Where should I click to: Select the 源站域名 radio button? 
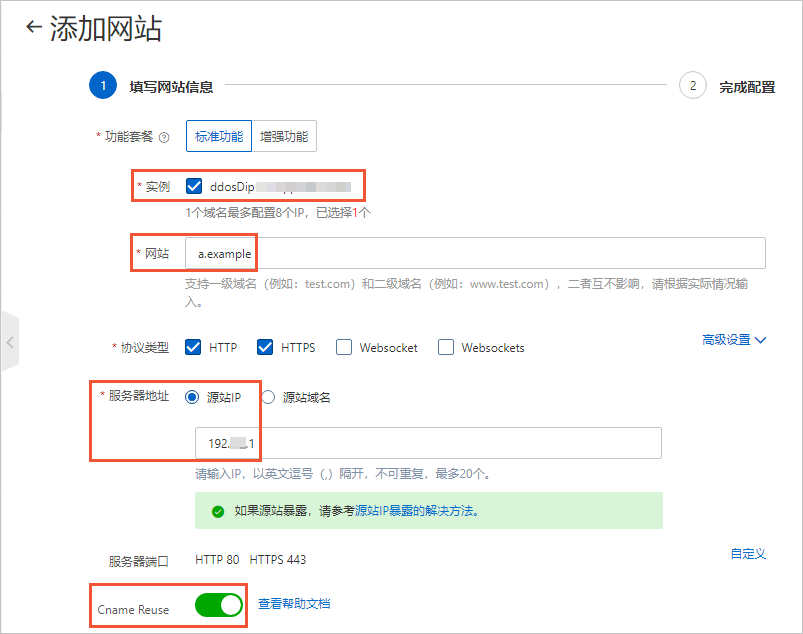[267, 394]
